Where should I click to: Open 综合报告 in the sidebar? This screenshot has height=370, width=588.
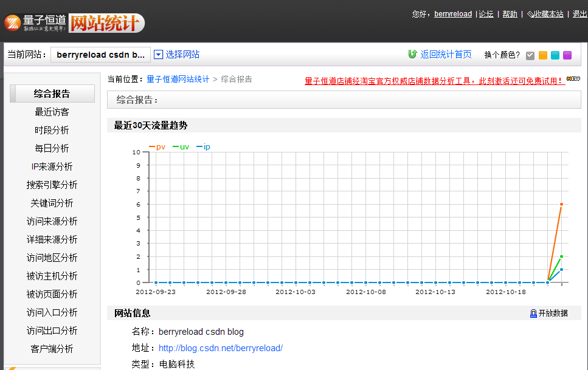pos(52,94)
